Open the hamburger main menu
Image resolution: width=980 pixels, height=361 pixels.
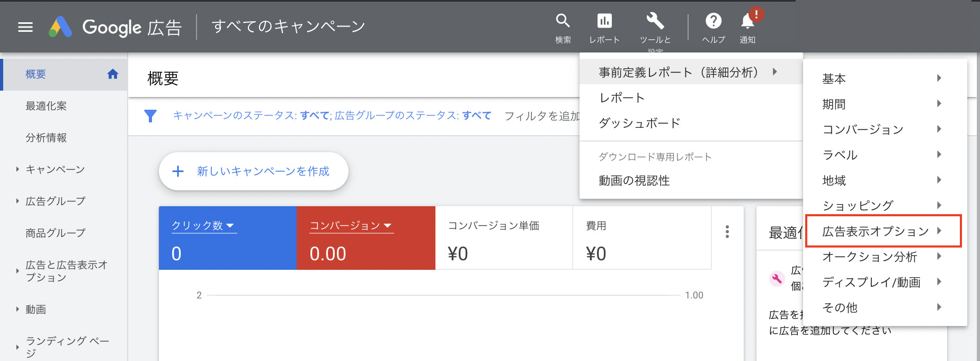pyautogui.click(x=25, y=27)
